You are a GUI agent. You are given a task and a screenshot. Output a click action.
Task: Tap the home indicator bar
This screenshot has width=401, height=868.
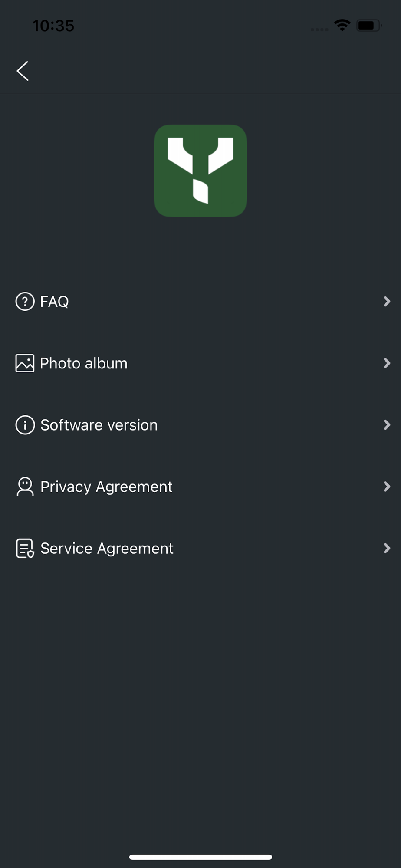[x=200, y=857]
